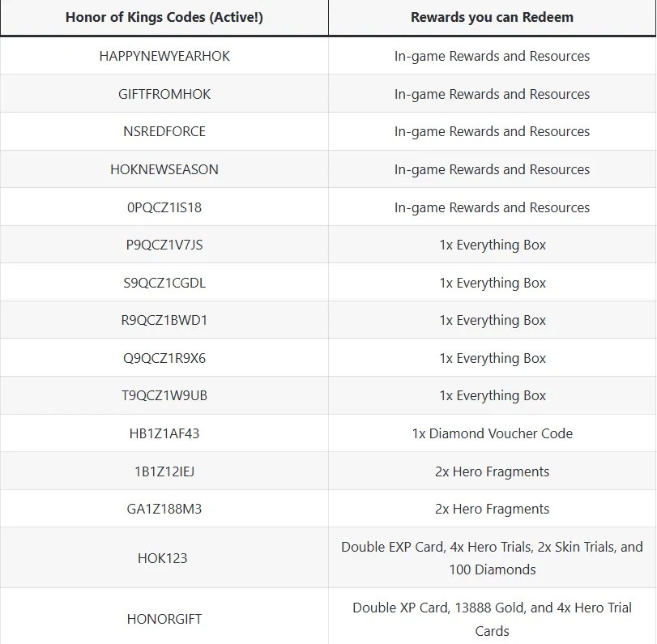The height and width of the screenshot is (644, 657).
Task: Click the 'Rewards you can Redeem' header
Action: pyautogui.click(x=492, y=17)
